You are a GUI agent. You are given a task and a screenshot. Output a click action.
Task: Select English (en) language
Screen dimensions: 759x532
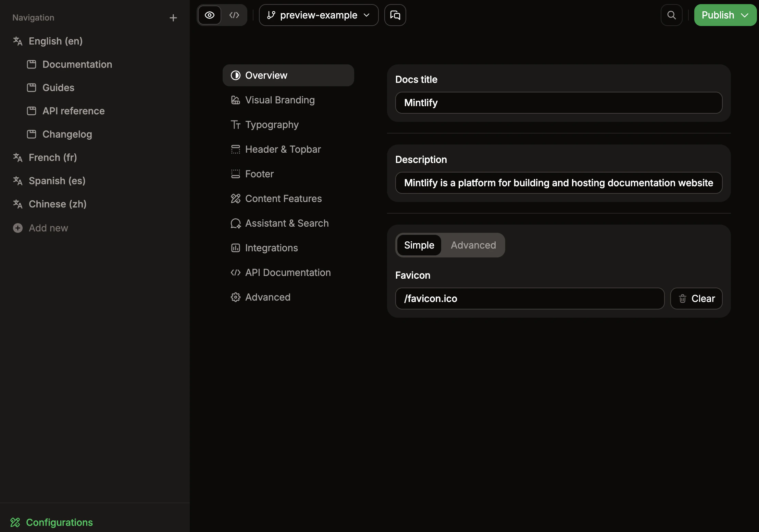[x=55, y=41]
